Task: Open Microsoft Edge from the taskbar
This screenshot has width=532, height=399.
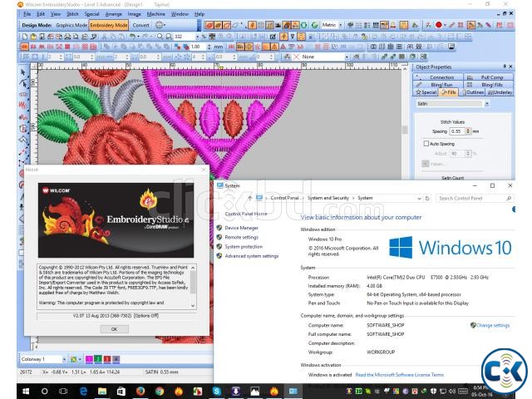Action: click(83, 392)
